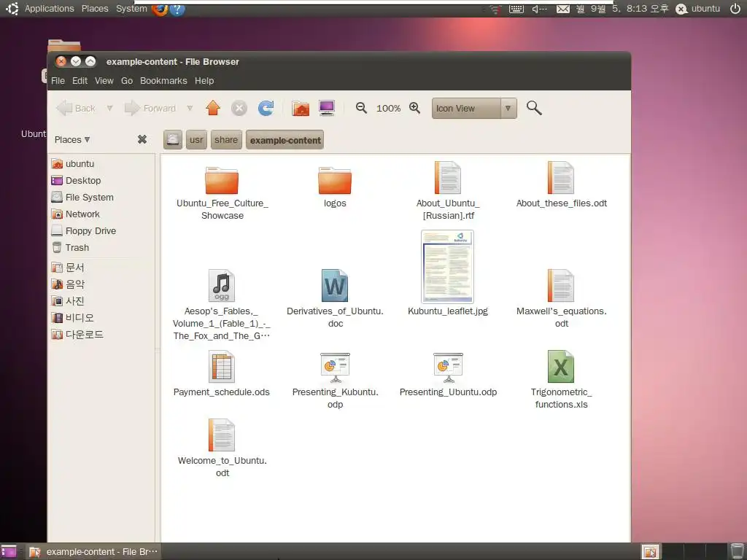Jump to the share path button
Viewport: 747px width, 560px height.
(226, 139)
